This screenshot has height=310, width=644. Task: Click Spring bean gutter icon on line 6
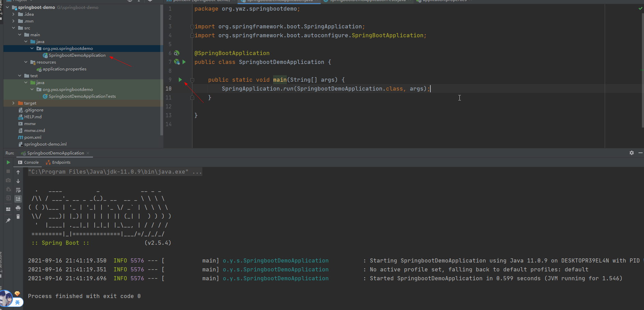[176, 53]
